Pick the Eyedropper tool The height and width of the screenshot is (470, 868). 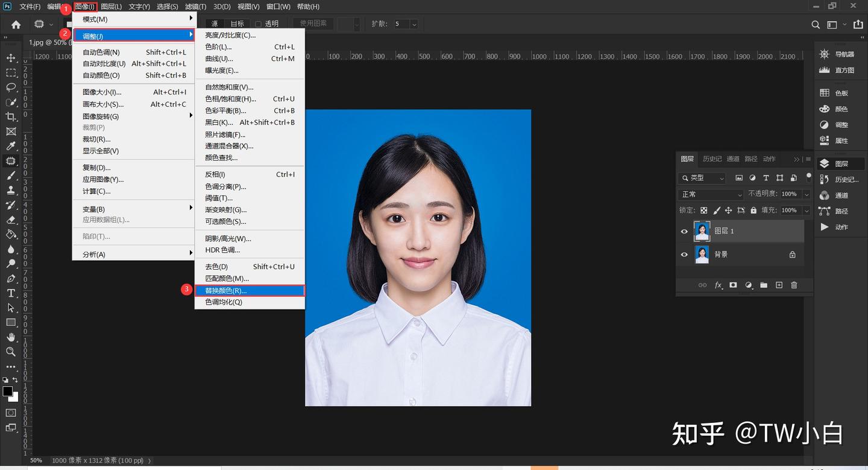click(x=11, y=146)
